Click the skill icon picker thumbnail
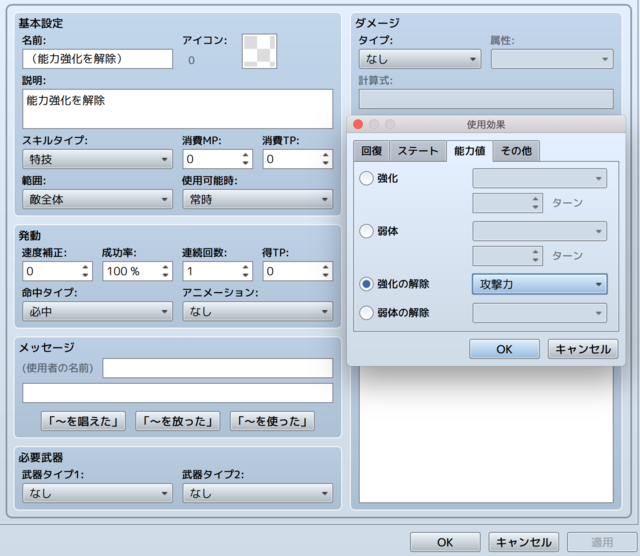 (x=259, y=51)
